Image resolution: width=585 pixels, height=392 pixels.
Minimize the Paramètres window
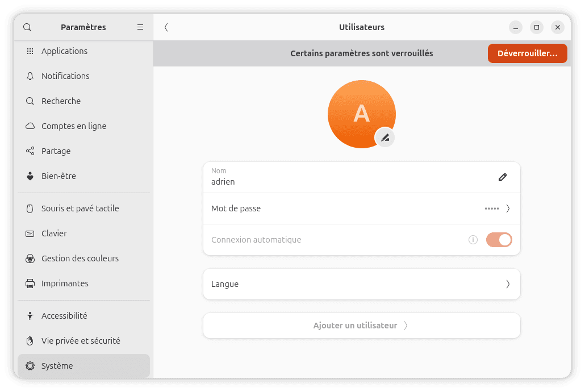pos(516,27)
